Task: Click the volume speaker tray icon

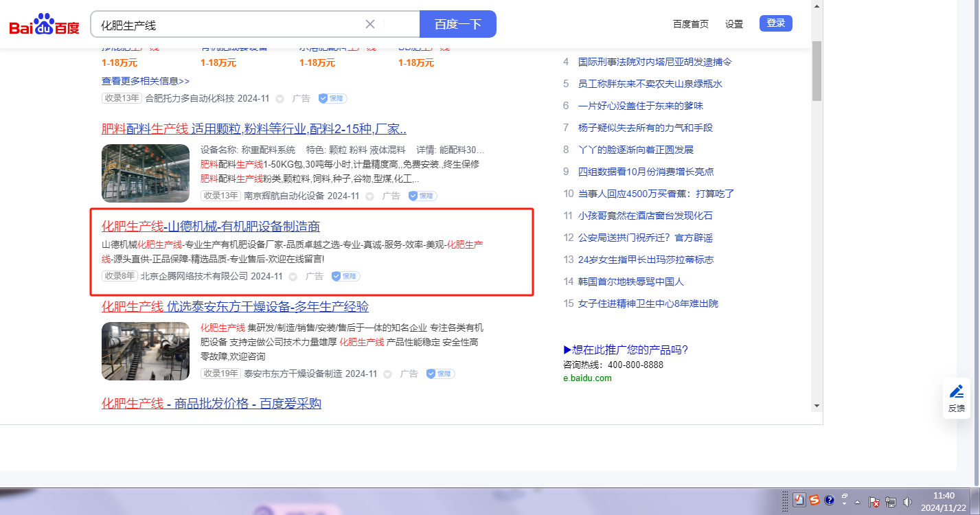Action: 908,501
